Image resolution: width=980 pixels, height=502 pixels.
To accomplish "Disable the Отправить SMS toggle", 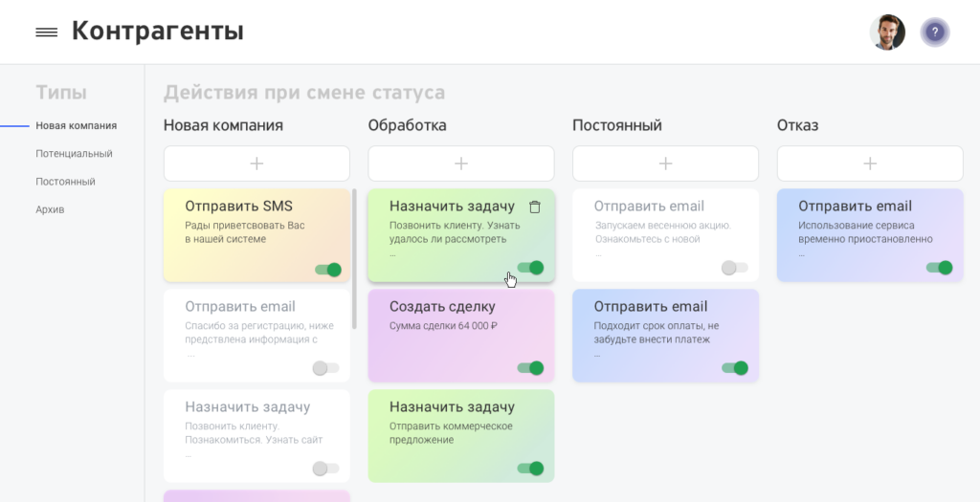I will tap(328, 270).
